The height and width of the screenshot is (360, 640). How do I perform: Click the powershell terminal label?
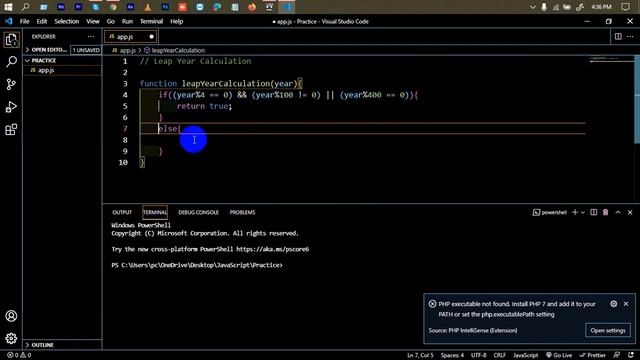point(550,212)
